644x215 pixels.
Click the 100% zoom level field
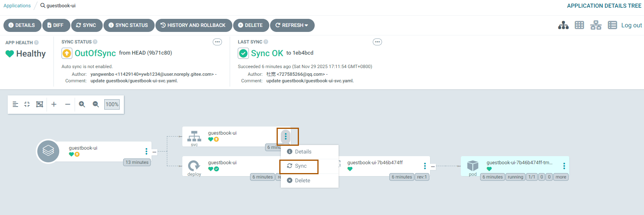pyautogui.click(x=112, y=104)
